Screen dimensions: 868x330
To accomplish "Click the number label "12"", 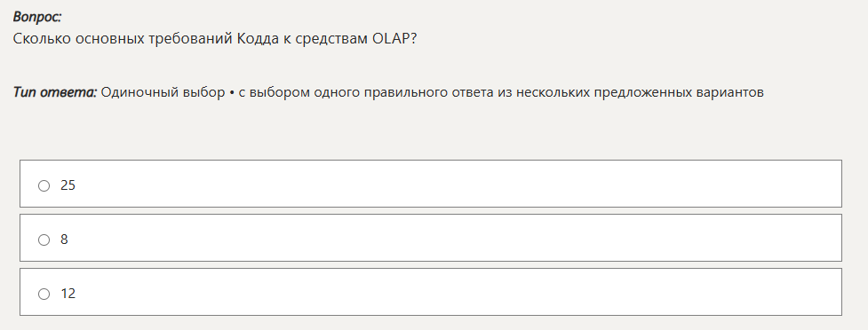I will (68, 294).
